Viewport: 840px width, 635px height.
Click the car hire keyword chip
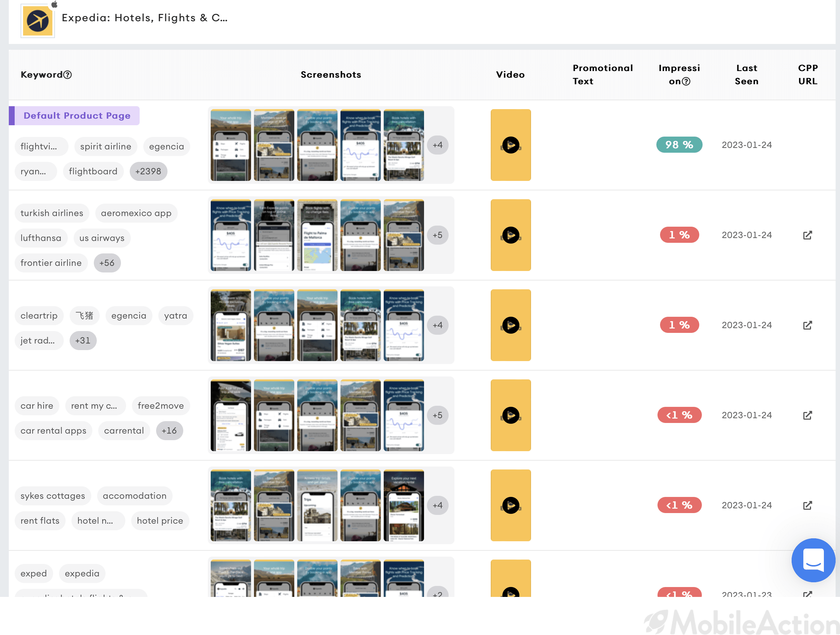click(37, 406)
